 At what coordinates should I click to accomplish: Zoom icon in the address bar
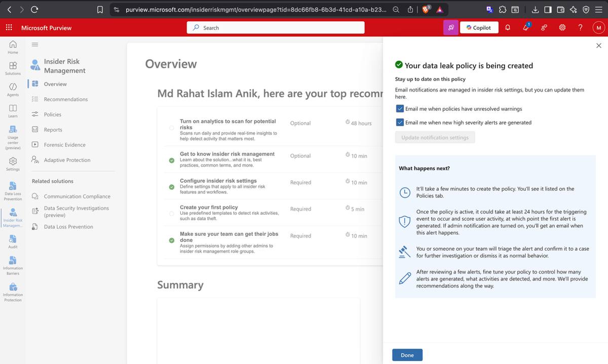point(396,9)
